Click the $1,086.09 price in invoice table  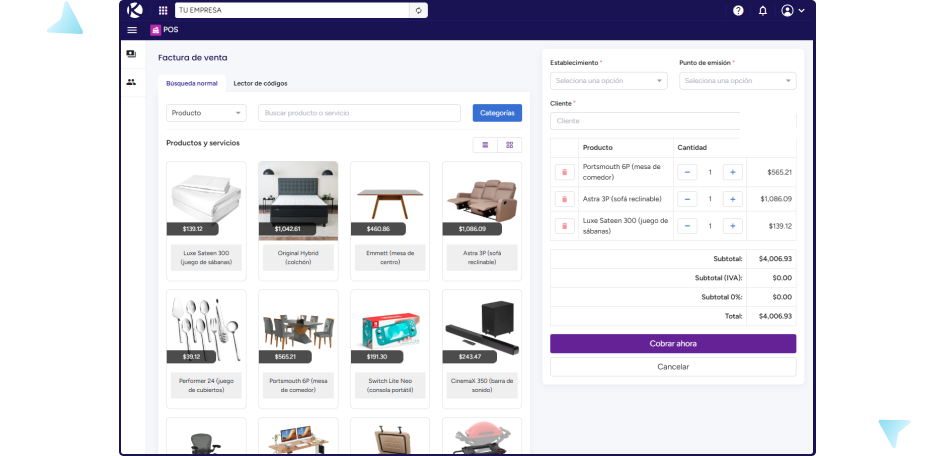pos(776,199)
